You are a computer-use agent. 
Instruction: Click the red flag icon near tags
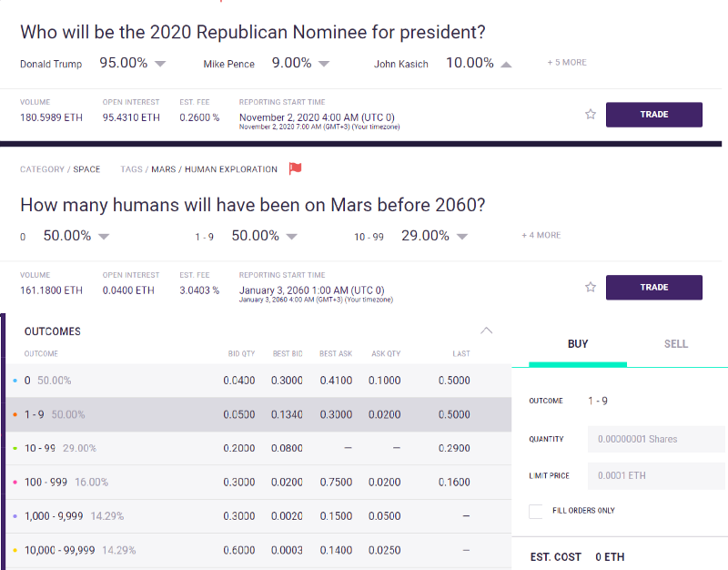click(x=295, y=168)
